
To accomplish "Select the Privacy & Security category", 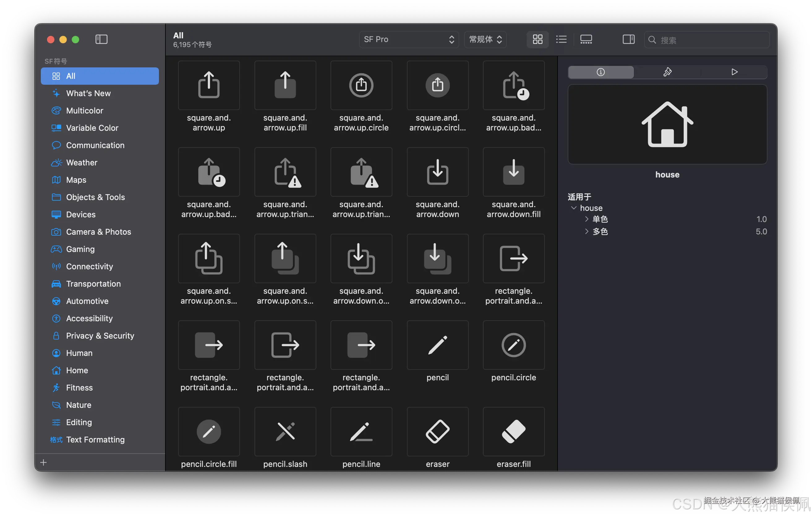I will [100, 335].
